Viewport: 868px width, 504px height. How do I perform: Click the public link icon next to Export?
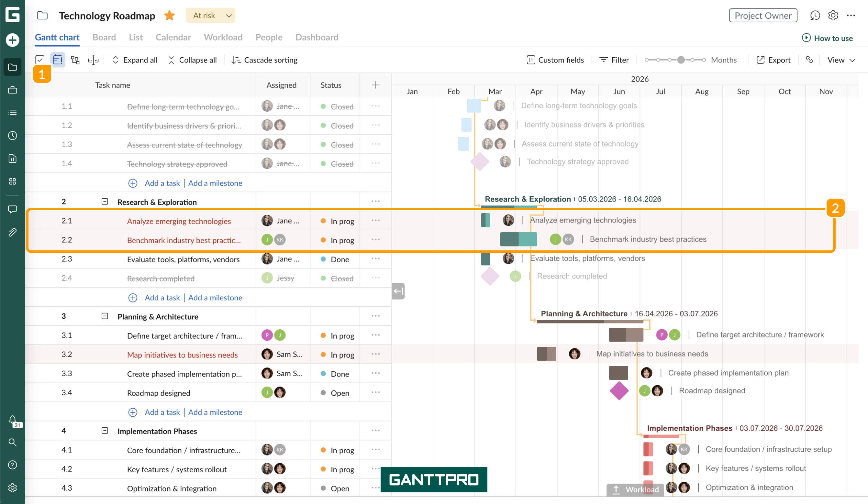[x=809, y=60]
